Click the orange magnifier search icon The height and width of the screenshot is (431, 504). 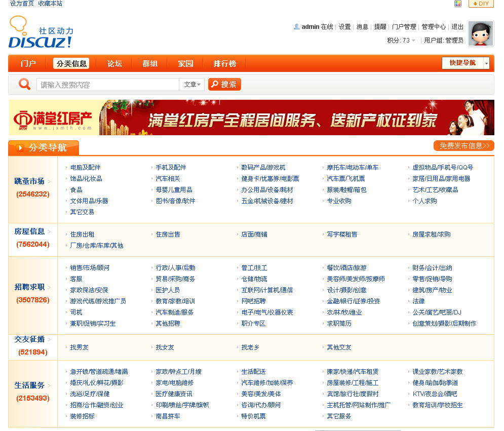click(24, 84)
